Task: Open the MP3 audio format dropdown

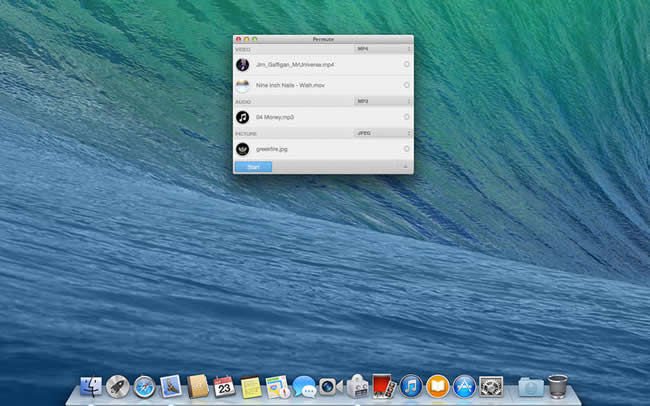Action: point(382,101)
